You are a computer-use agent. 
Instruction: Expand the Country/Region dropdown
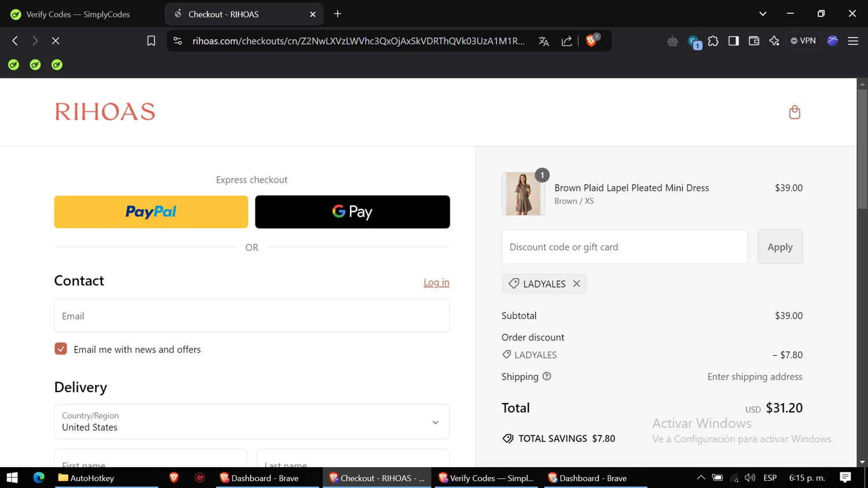(252, 422)
